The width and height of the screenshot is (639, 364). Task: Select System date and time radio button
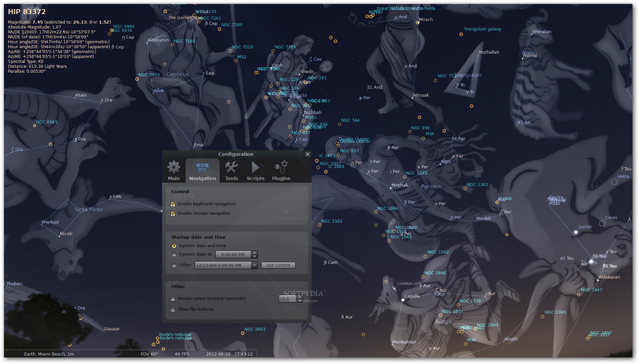[174, 246]
